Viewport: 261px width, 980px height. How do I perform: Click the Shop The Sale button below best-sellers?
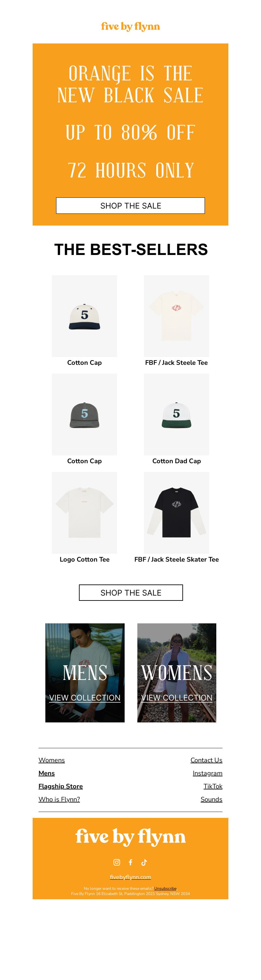pyautogui.click(x=131, y=592)
